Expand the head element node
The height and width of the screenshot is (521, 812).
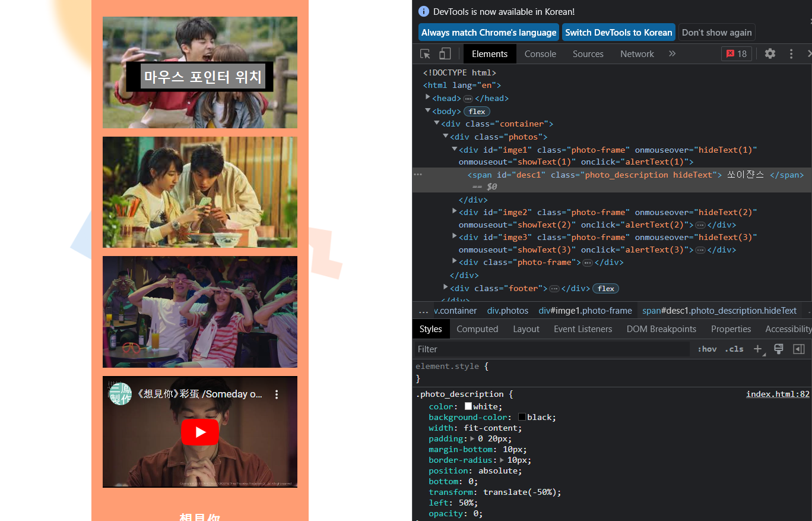pos(428,97)
